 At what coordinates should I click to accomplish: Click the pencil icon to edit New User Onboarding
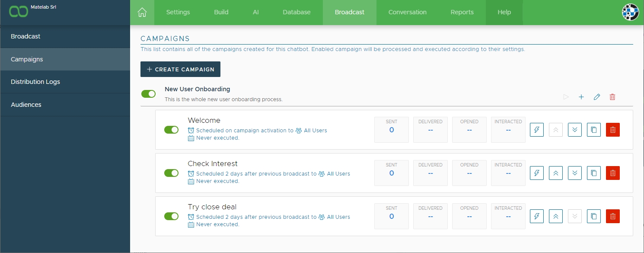[597, 97]
